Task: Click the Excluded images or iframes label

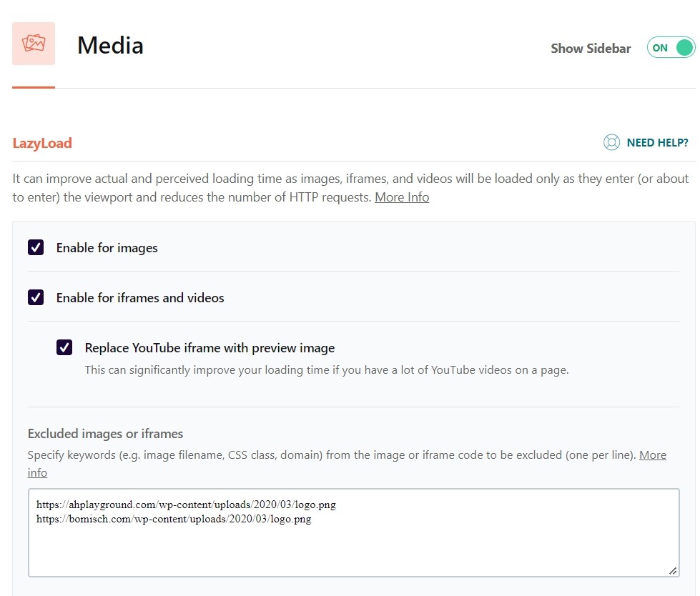Action: (x=105, y=434)
